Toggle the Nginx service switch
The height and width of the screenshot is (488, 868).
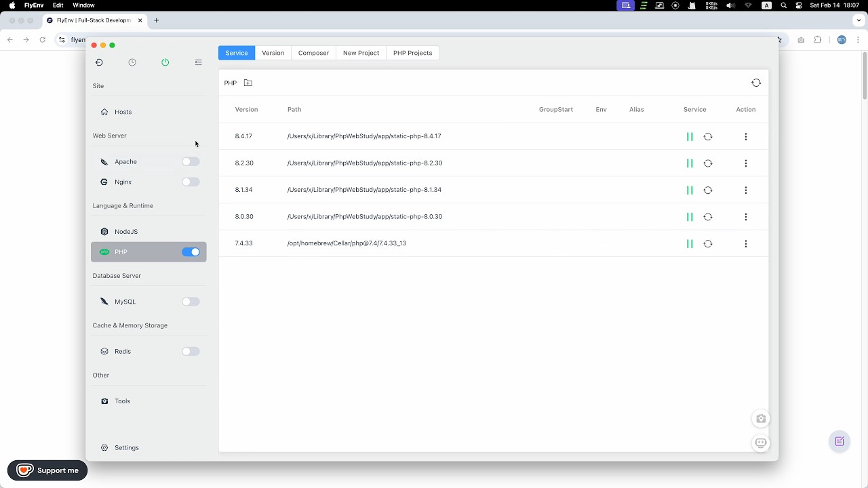click(x=191, y=182)
